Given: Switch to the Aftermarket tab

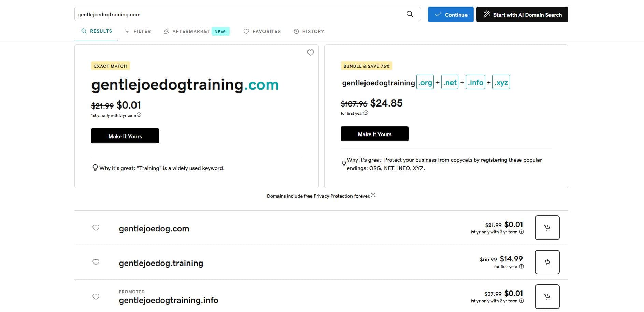Looking at the screenshot, I should (x=191, y=31).
